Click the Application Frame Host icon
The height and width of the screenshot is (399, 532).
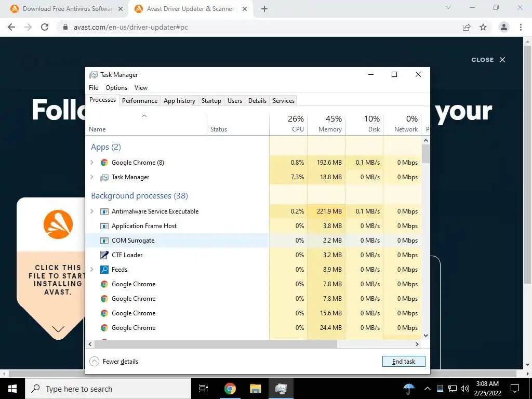point(104,226)
